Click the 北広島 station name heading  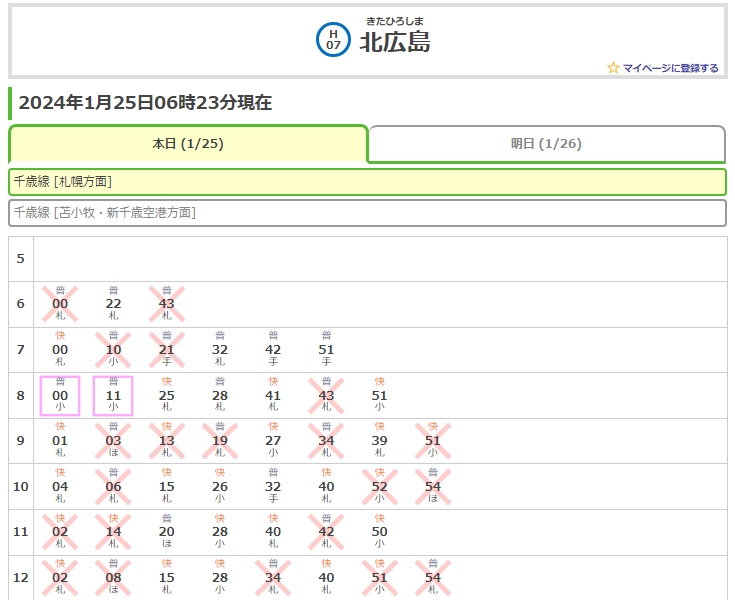(395, 42)
